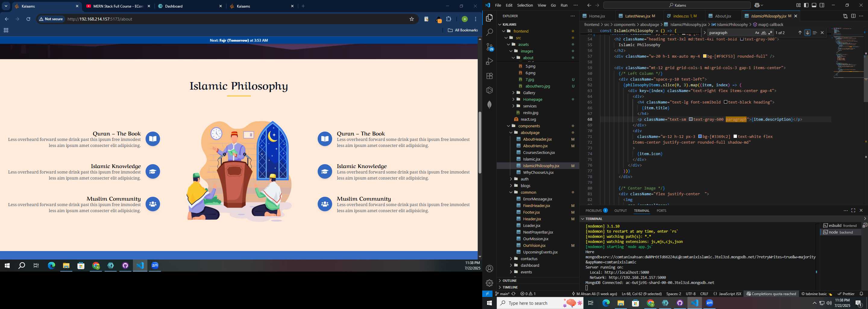Open changes compare icon in editor toolbar
This screenshot has width=868, height=309.
click(x=845, y=16)
